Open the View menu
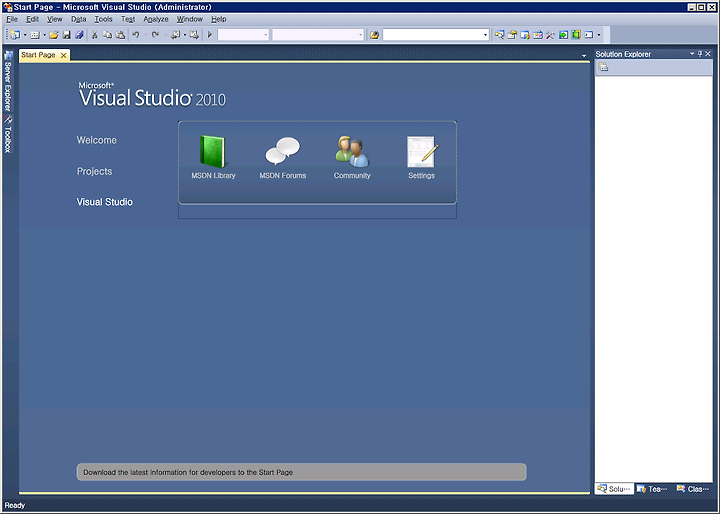Viewport: 720px width, 514px height. tap(54, 19)
